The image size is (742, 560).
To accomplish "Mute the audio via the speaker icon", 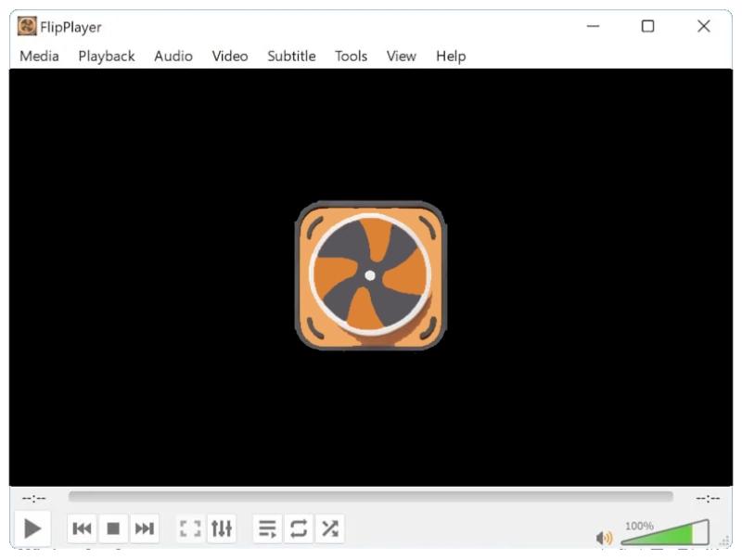I will click(605, 536).
